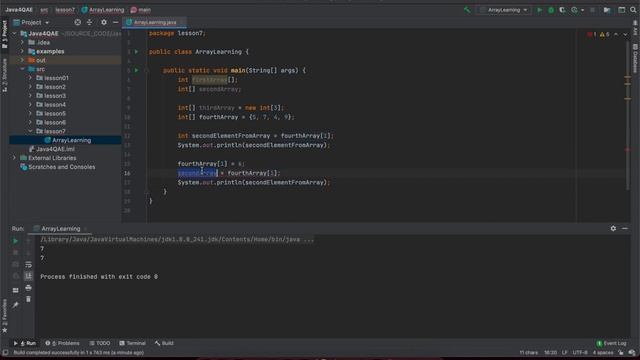Viewport: 640px width, 360px height.
Task: Open the Database side tool window
Action: point(635,58)
